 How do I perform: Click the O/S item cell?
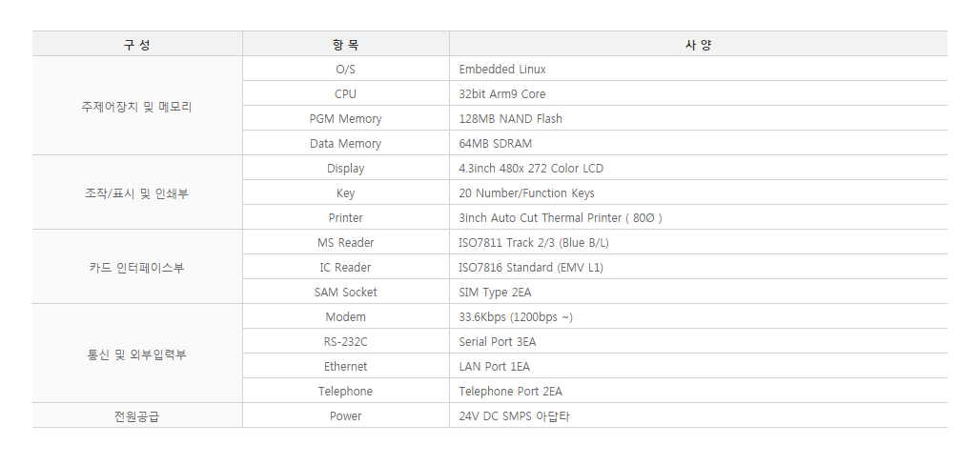click(x=345, y=70)
